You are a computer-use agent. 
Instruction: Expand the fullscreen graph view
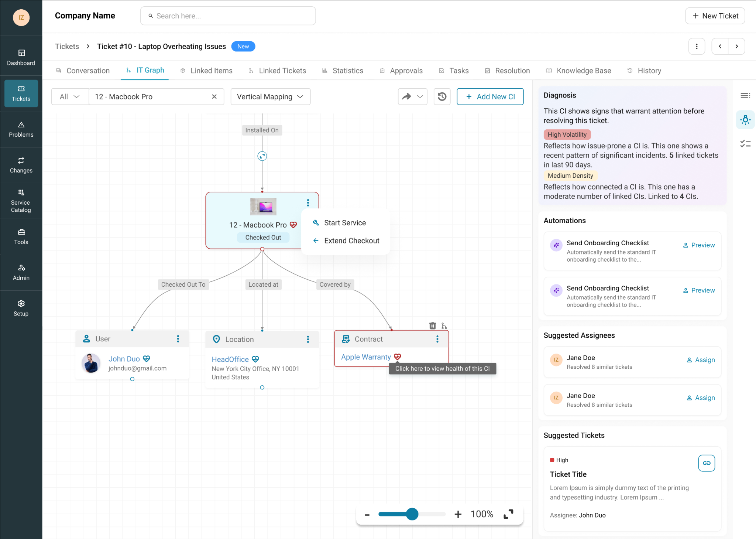[x=508, y=514]
